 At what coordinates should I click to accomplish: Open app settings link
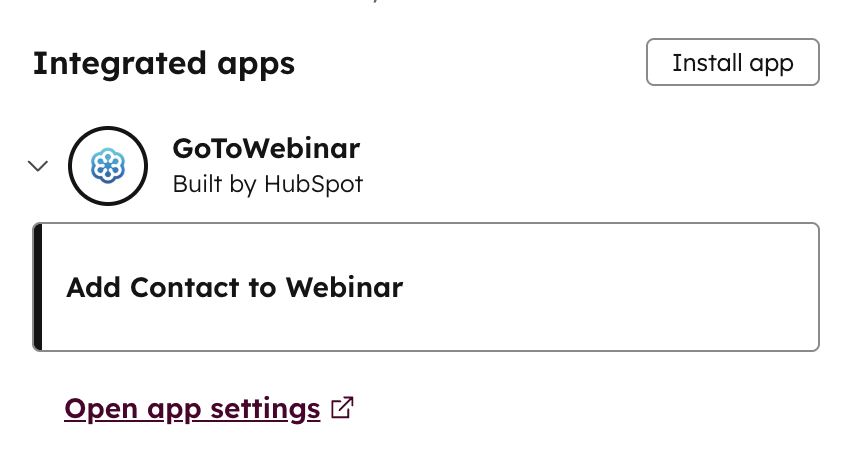point(192,409)
